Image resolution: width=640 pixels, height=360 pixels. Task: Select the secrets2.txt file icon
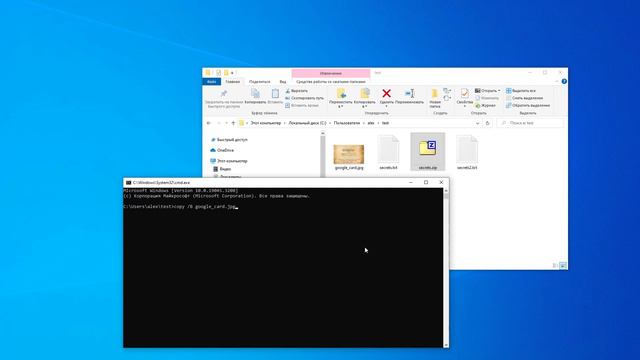(x=467, y=149)
